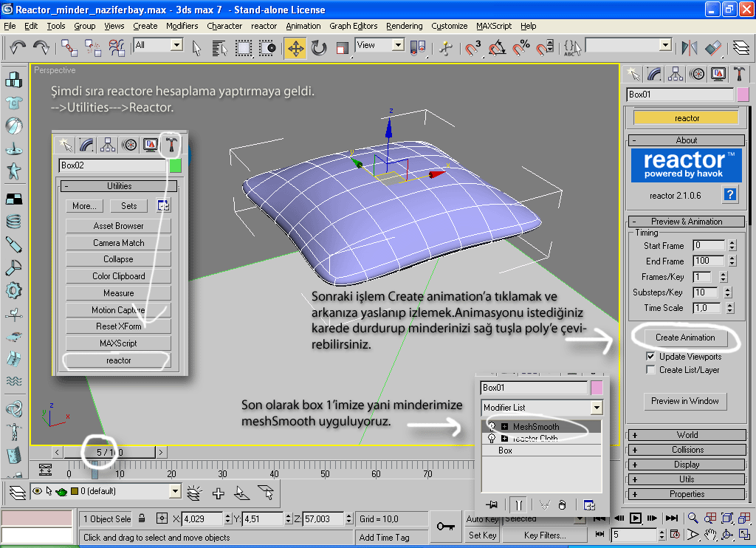Click the Undo arrow in main toolbar
756x548 pixels.
click(x=18, y=48)
